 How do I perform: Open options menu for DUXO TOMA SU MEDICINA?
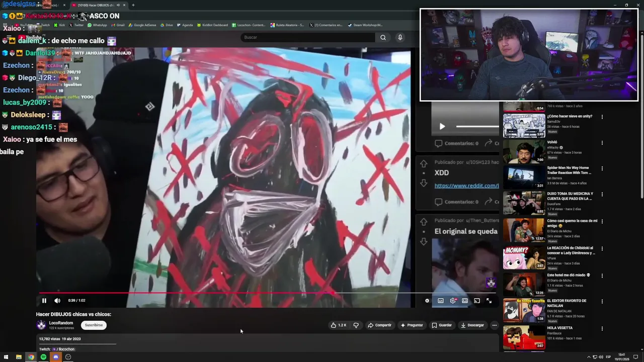pos(602,195)
